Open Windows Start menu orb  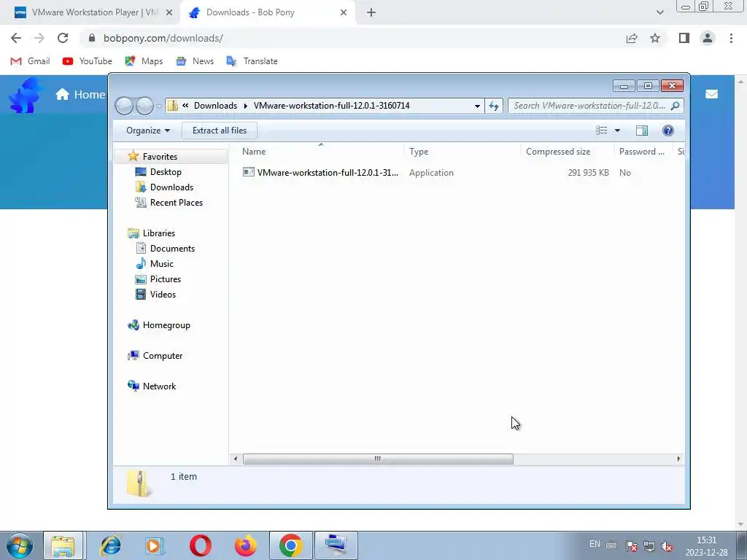click(x=20, y=545)
